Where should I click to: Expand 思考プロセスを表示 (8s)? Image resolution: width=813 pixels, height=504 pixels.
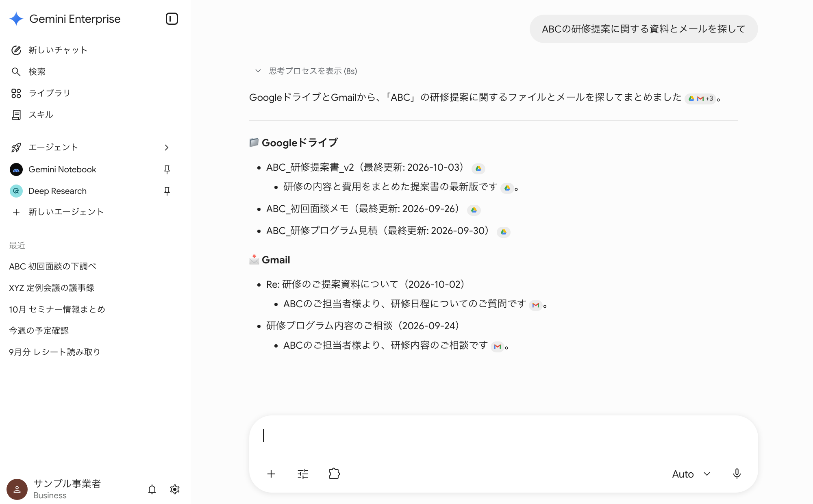306,71
